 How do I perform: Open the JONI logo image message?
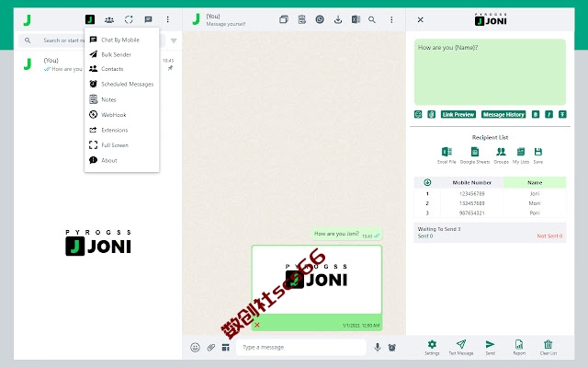[x=317, y=280]
